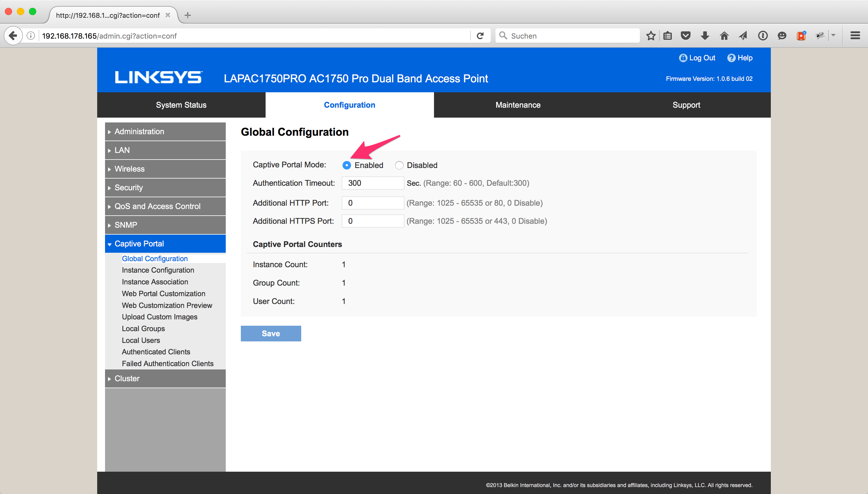This screenshot has height=494, width=868.
Task: Click the Instance Count value
Action: [343, 264]
